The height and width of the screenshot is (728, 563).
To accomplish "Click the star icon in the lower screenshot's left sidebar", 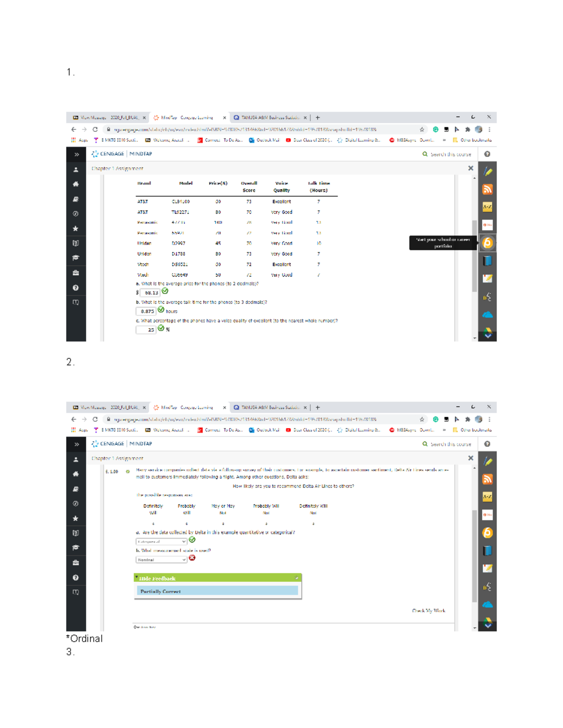I will click(x=76, y=518).
